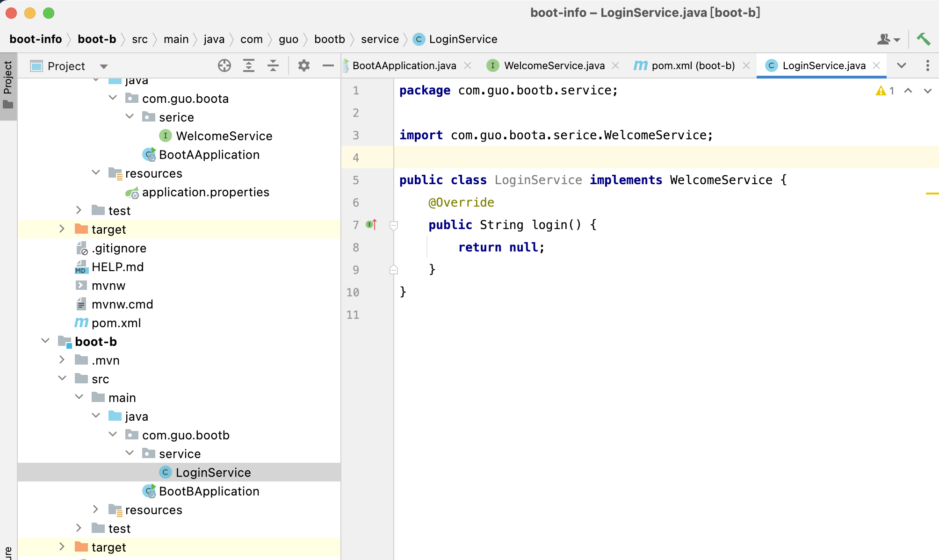The height and width of the screenshot is (560, 939).
Task: Expand the .mvn folder
Action: click(62, 359)
